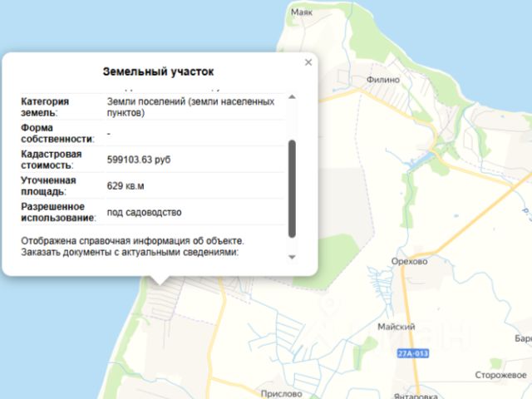This screenshot has width=532, height=399.
Task: Click the Земельный участок popup title
Action: coord(159,71)
